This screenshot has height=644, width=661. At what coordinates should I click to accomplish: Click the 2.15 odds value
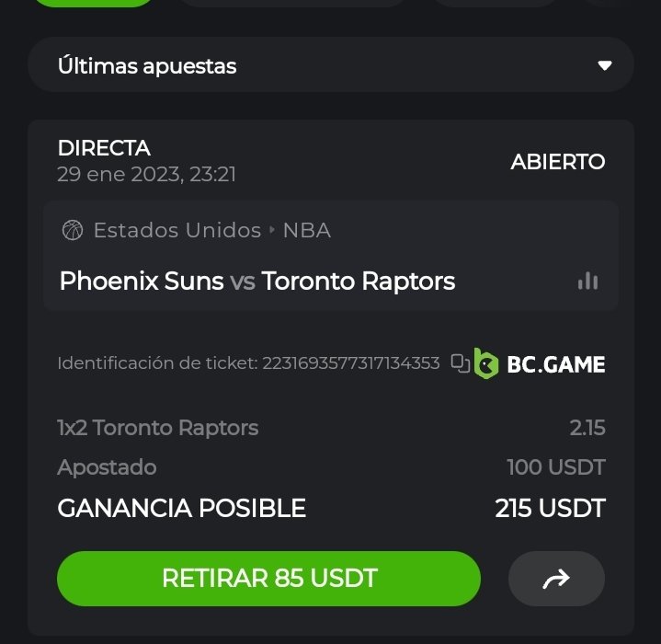click(587, 428)
